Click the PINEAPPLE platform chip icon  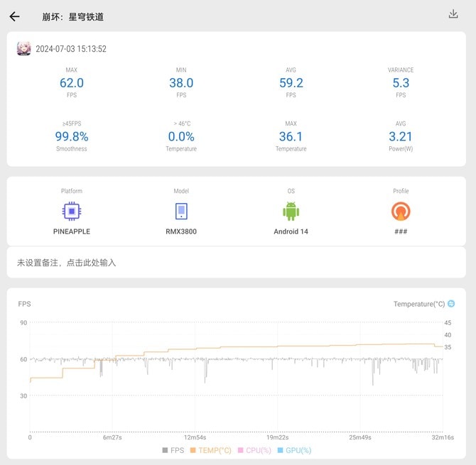point(71,212)
